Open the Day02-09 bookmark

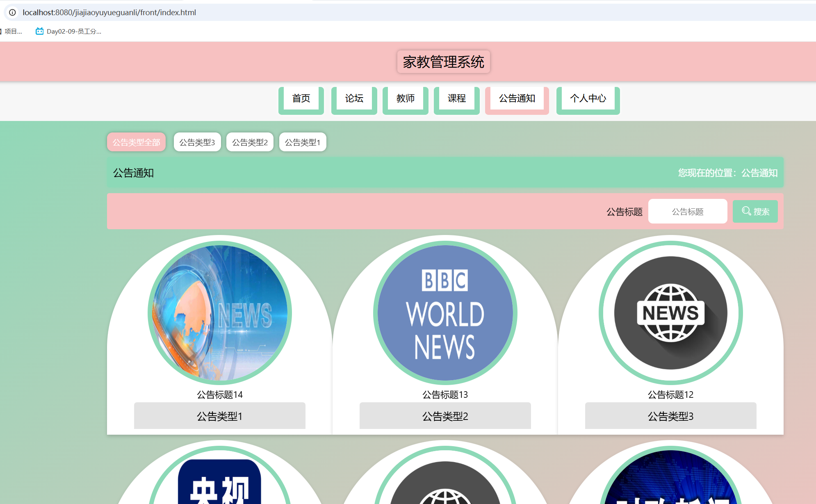[68, 31]
